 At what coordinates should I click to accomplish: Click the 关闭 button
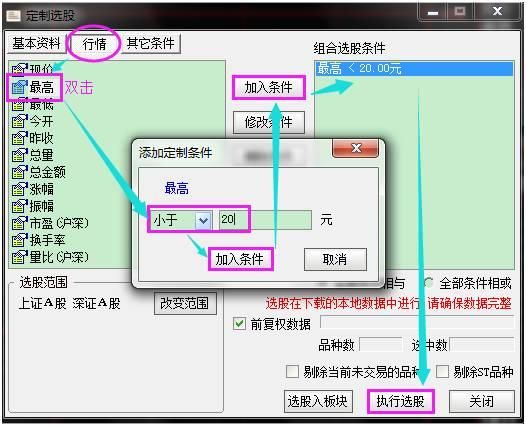pyautogui.click(x=482, y=401)
